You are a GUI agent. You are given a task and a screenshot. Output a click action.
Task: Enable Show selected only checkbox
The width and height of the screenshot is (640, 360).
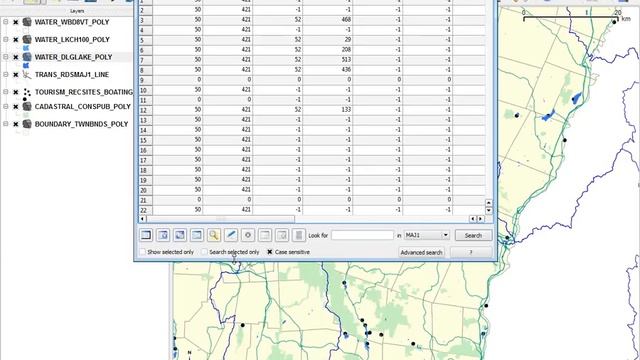142,252
